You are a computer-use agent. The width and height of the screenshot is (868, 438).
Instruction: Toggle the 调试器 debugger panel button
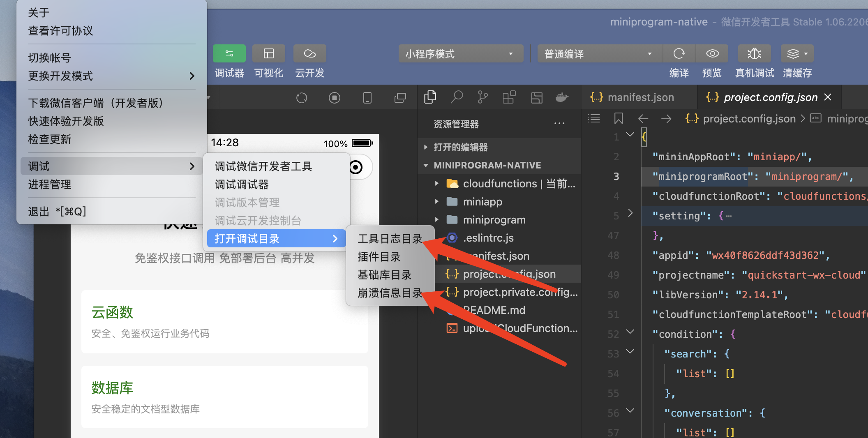[x=229, y=53]
